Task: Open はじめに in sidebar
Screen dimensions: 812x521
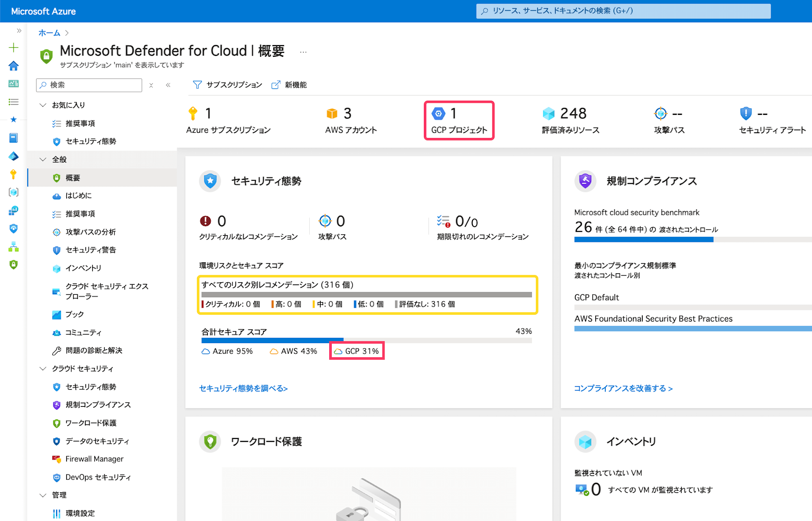Action: tap(78, 196)
